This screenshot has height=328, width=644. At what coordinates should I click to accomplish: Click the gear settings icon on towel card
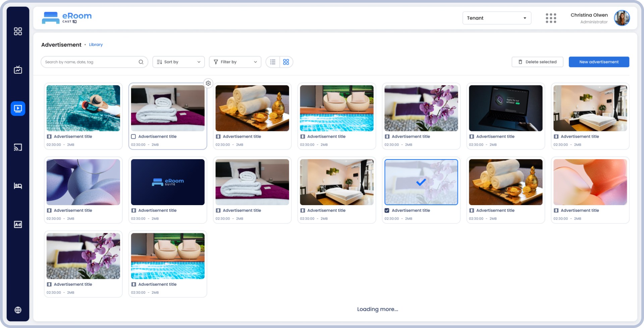pyautogui.click(x=208, y=83)
